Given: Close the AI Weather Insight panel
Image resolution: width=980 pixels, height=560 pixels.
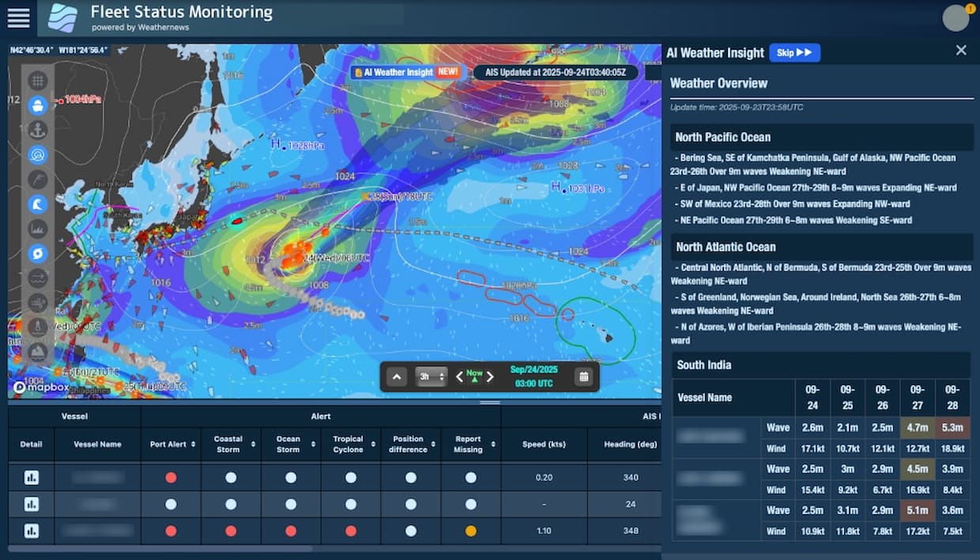Looking at the screenshot, I should tap(961, 51).
